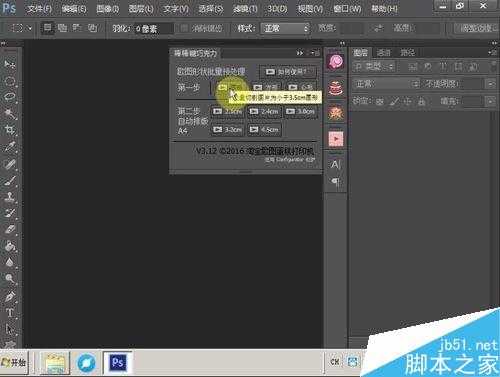This screenshot has height=377, width=500.
Task: Open the 图层(L) menu
Action: point(141,9)
